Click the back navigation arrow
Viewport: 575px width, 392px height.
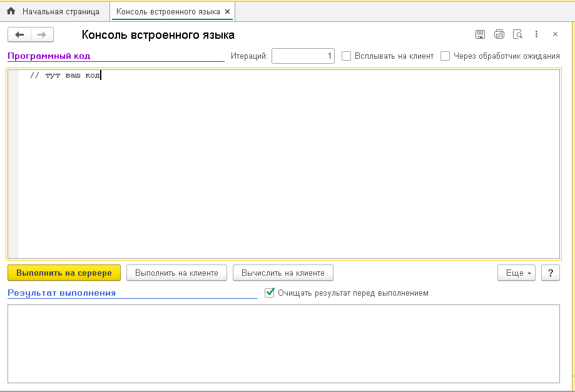tap(19, 35)
